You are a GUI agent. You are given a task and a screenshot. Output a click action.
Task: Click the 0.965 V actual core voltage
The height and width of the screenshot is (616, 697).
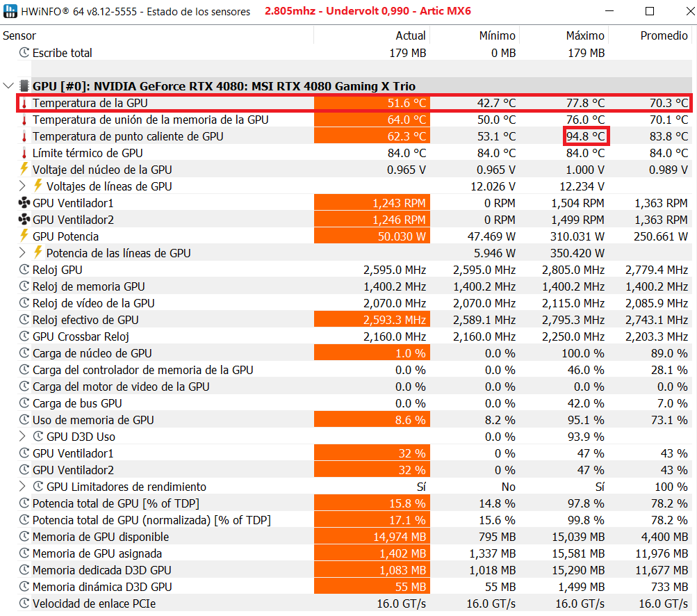click(407, 170)
